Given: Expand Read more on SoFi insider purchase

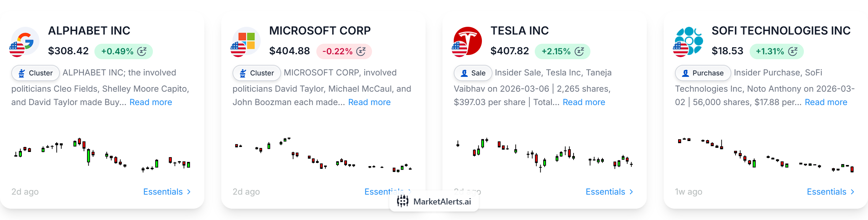Looking at the screenshot, I should pyautogui.click(x=826, y=102).
